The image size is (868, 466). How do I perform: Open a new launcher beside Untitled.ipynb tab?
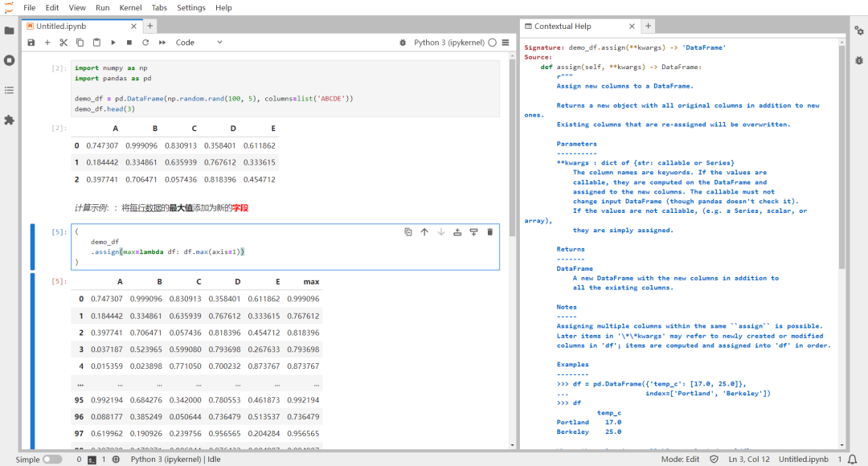coord(150,26)
